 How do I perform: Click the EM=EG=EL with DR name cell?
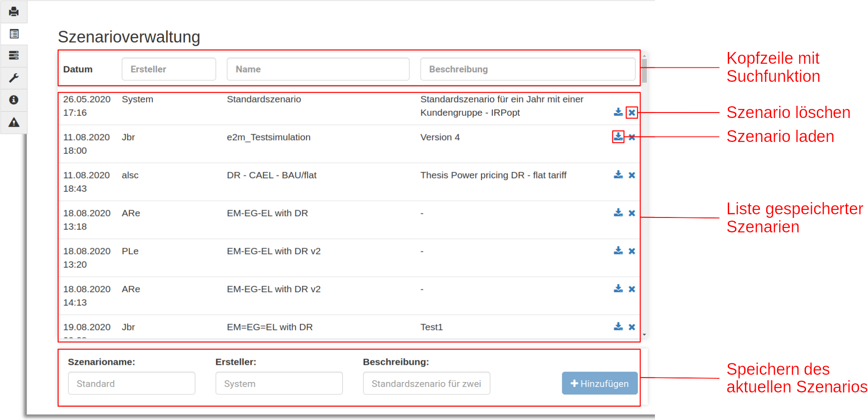270,327
